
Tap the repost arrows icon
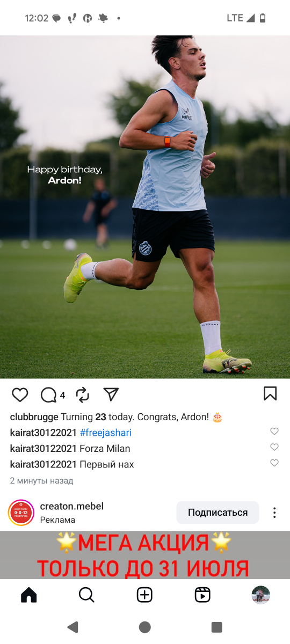click(x=83, y=395)
